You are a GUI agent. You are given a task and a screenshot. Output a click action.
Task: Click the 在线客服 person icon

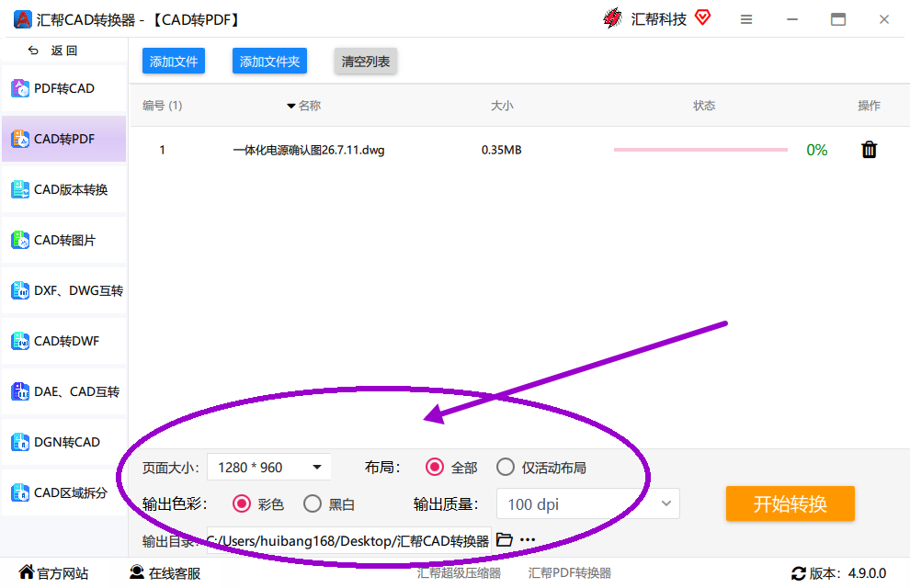[x=137, y=572]
